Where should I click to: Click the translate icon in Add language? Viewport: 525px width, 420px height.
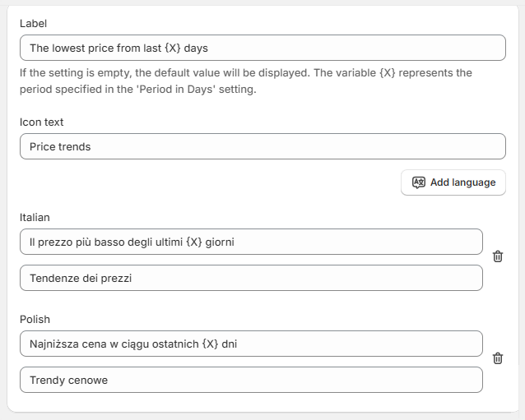[419, 182]
